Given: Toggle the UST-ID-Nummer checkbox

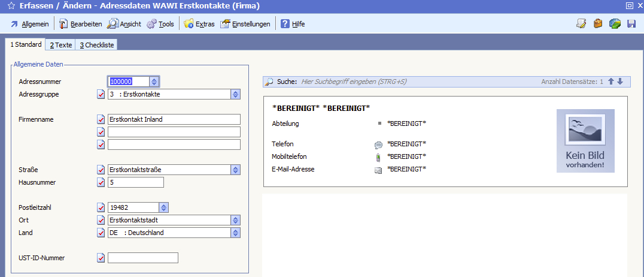Looking at the screenshot, I should (101, 258).
